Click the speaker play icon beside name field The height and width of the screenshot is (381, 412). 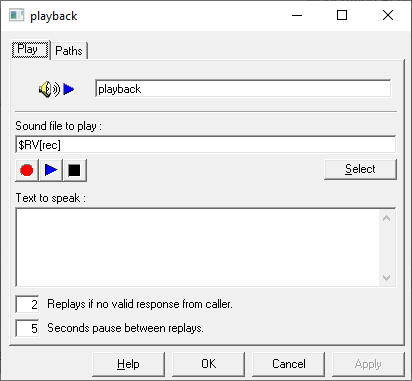(x=56, y=89)
